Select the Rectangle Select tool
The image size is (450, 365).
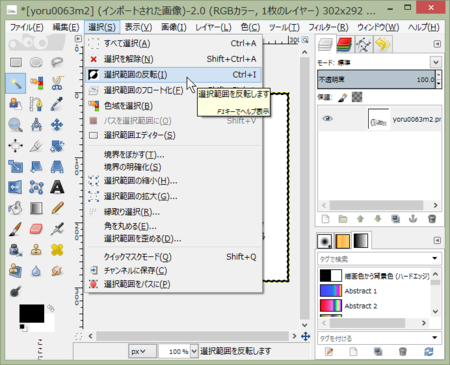pyautogui.click(x=16, y=62)
